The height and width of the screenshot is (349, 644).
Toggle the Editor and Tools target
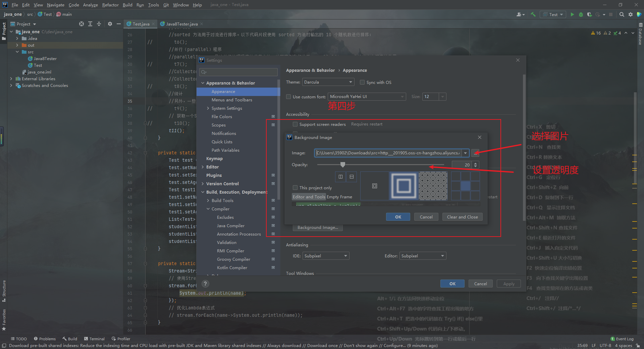(309, 197)
